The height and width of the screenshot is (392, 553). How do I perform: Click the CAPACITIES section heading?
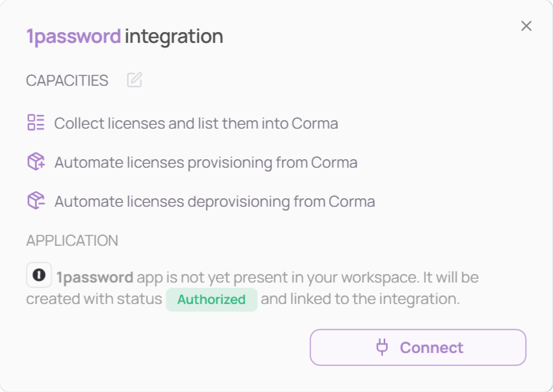pyautogui.click(x=67, y=80)
